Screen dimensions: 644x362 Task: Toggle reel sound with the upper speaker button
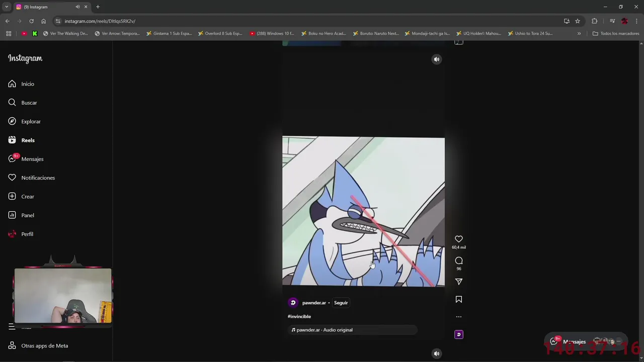pyautogui.click(x=437, y=59)
